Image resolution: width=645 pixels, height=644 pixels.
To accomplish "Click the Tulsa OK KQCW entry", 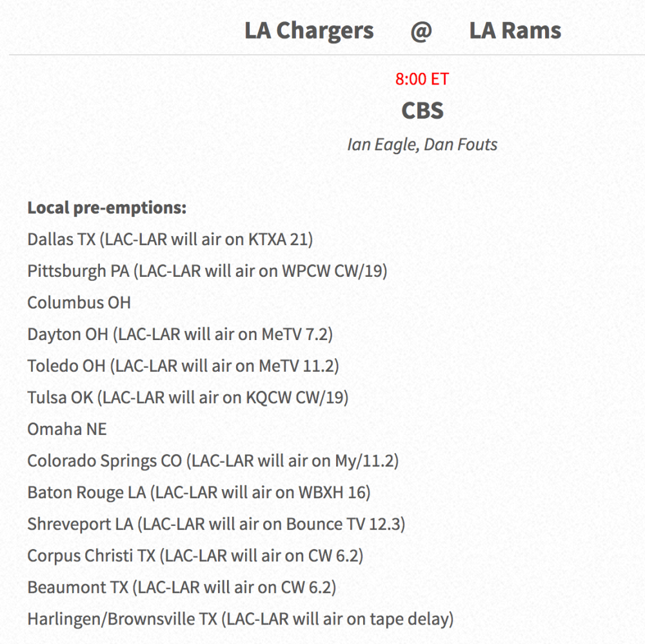I will point(188,398).
